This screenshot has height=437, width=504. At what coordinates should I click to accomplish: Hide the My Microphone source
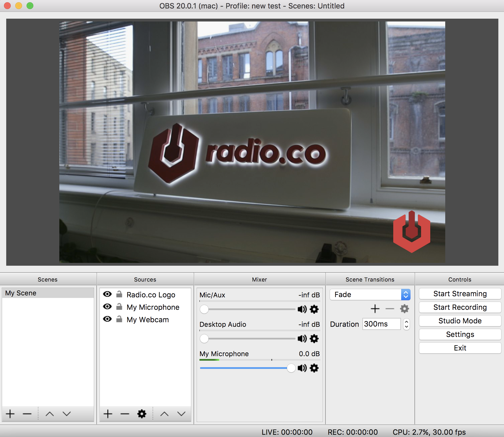107,307
